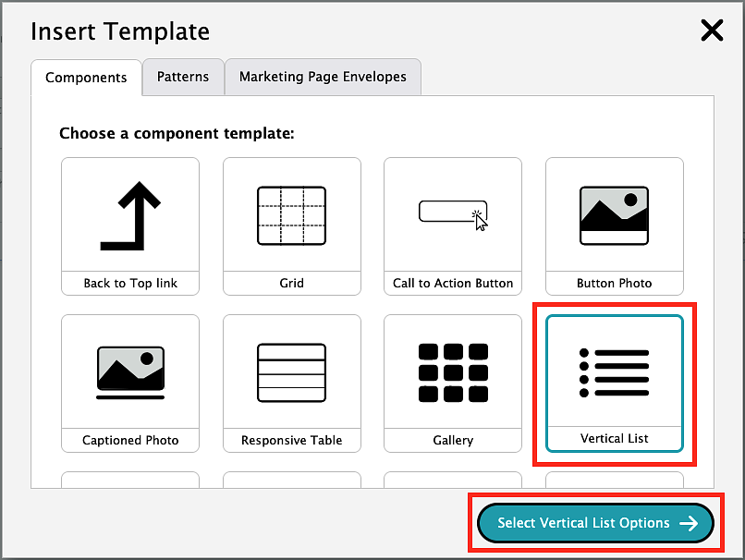Click the Back to Top link label
This screenshot has width=745, height=560.
pyautogui.click(x=130, y=283)
